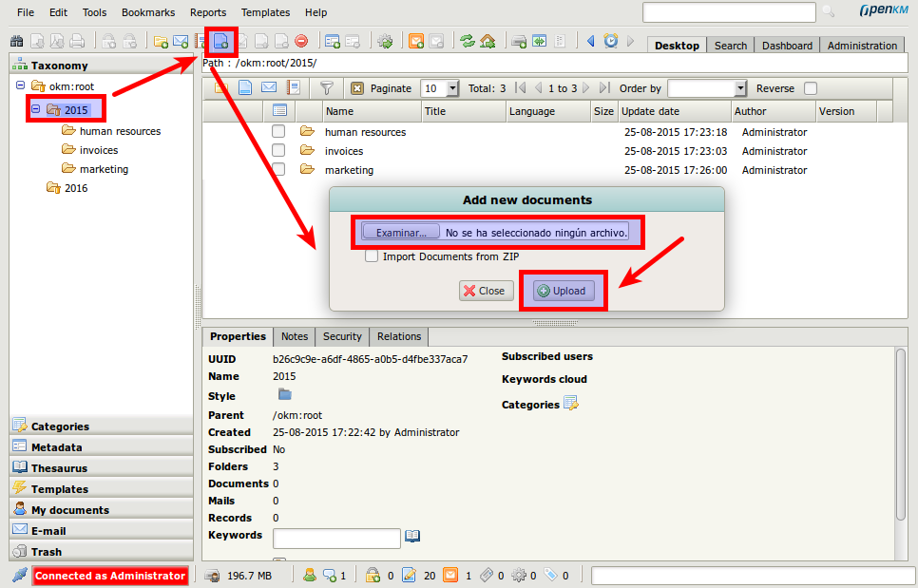The width and height of the screenshot is (918, 588).
Task: Click the add categories icon in Properties
Action: point(571,405)
